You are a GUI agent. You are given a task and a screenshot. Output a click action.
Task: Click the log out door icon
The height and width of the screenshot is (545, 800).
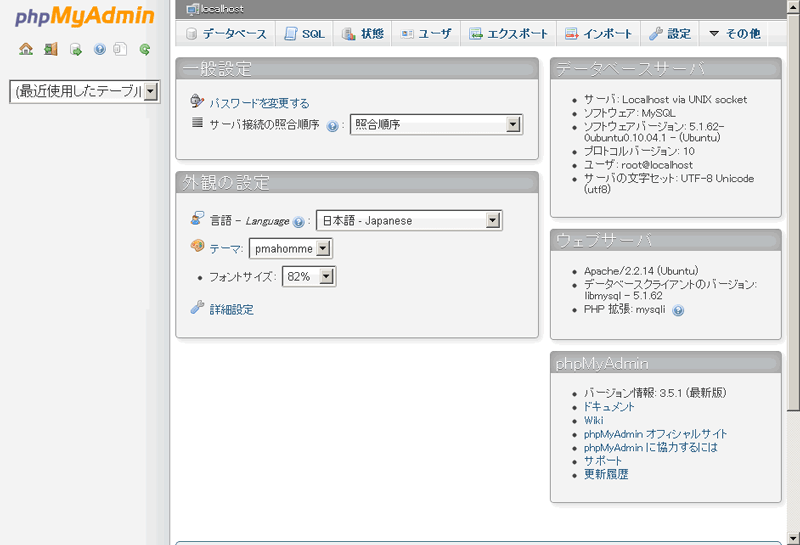(51, 49)
